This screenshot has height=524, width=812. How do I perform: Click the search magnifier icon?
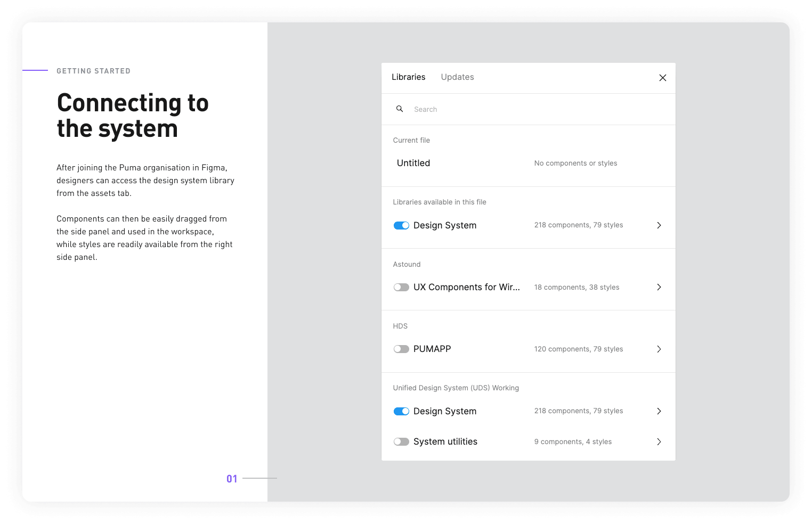tap(399, 109)
